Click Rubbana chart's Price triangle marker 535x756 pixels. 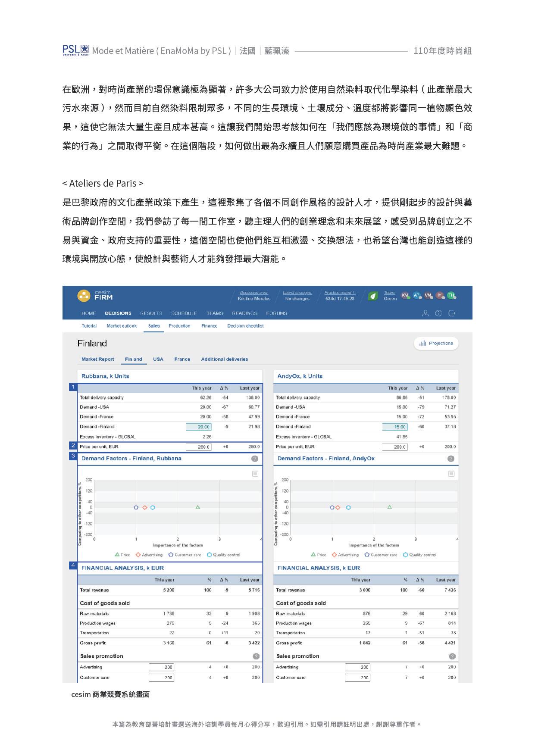tap(198, 507)
